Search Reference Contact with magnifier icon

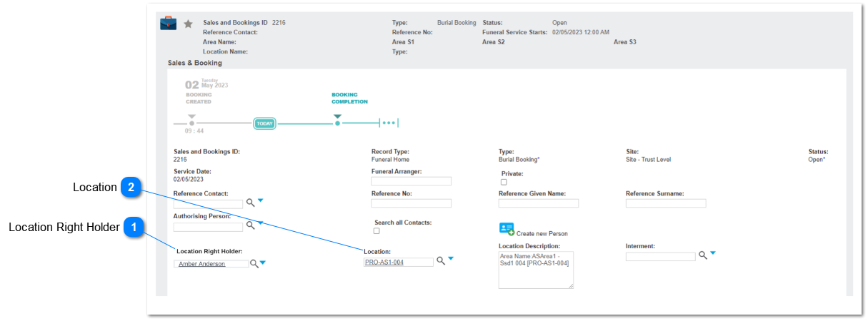(251, 203)
